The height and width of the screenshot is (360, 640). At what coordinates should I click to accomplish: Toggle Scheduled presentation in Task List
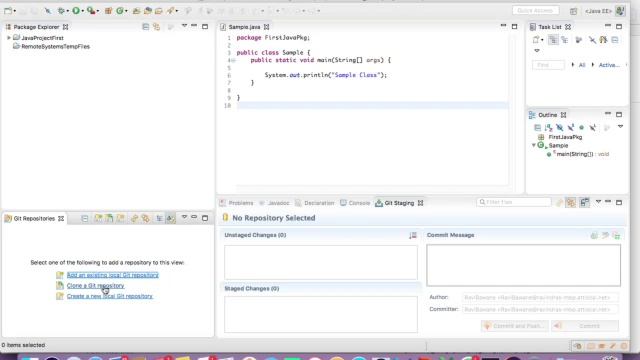click(x=565, y=40)
